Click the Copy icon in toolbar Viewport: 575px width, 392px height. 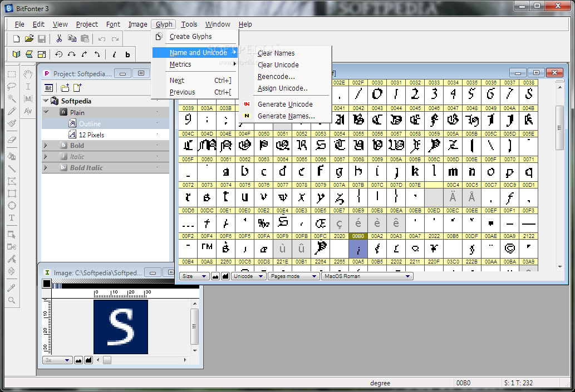pos(72,38)
